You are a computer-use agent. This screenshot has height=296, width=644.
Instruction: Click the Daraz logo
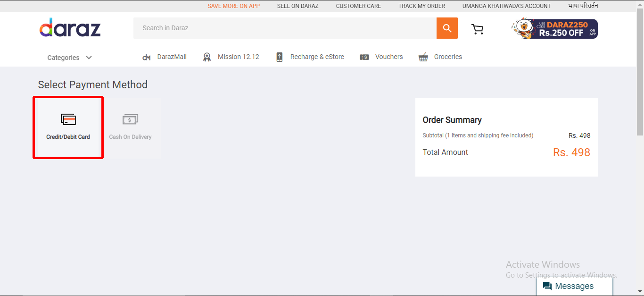click(70, 28)
